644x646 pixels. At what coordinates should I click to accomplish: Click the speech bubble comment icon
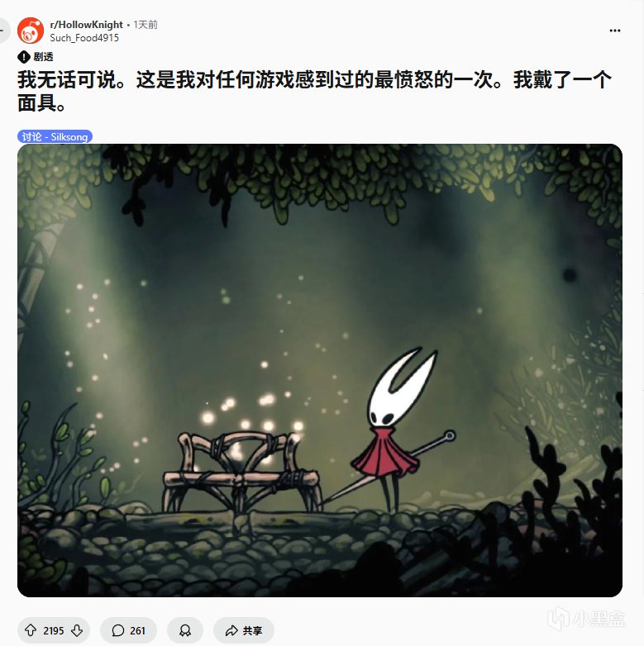118,630
